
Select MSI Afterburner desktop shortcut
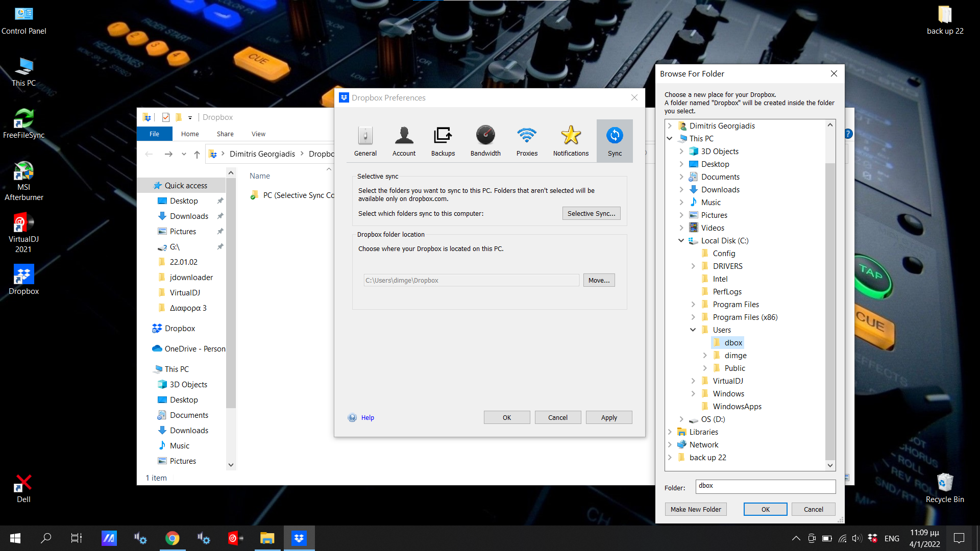pos(23,181)
